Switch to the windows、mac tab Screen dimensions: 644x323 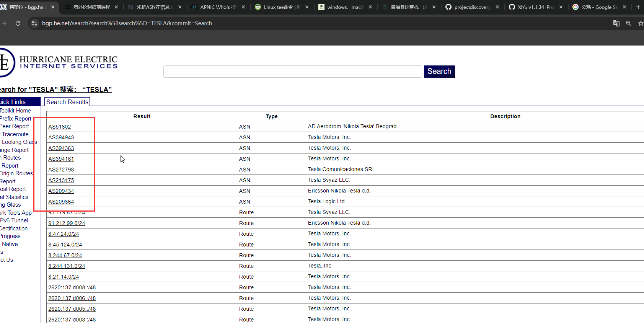click(x=346, y=7)
